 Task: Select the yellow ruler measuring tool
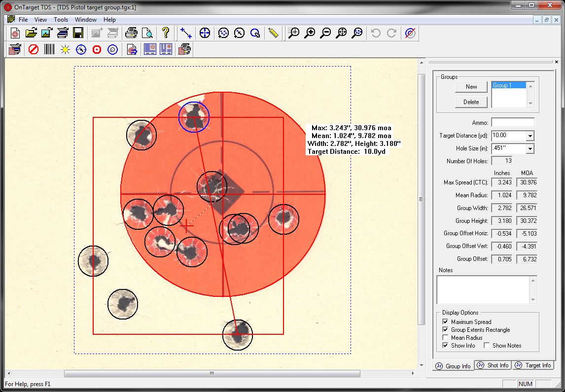273,33
